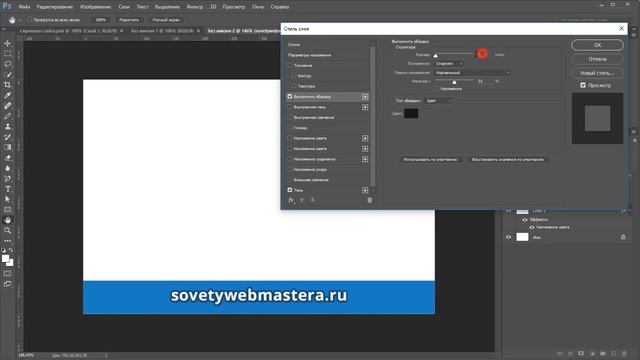Image resolution: width=640 pixels, height=360 pixels.
Task: Click the plus button beside Выполнить обводку
Action: pos(365,97)
